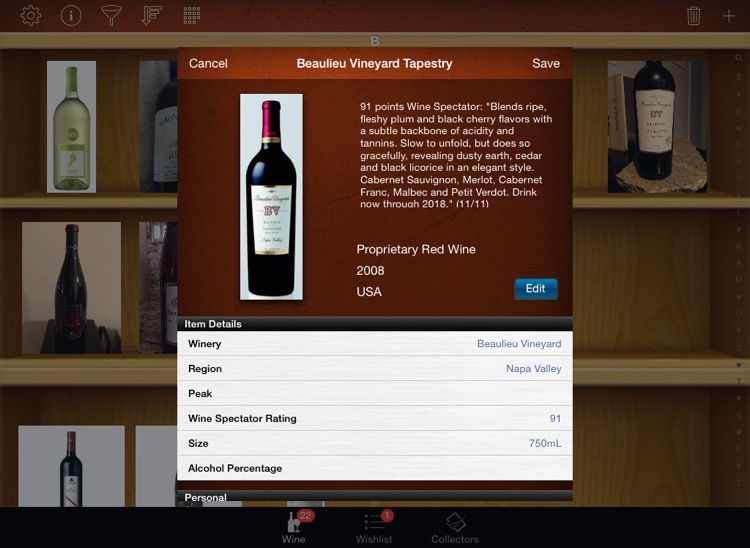Screen dimensions: 750x548
Task: Select the Proprietary Red Wine label
Action: click(416, 249)
